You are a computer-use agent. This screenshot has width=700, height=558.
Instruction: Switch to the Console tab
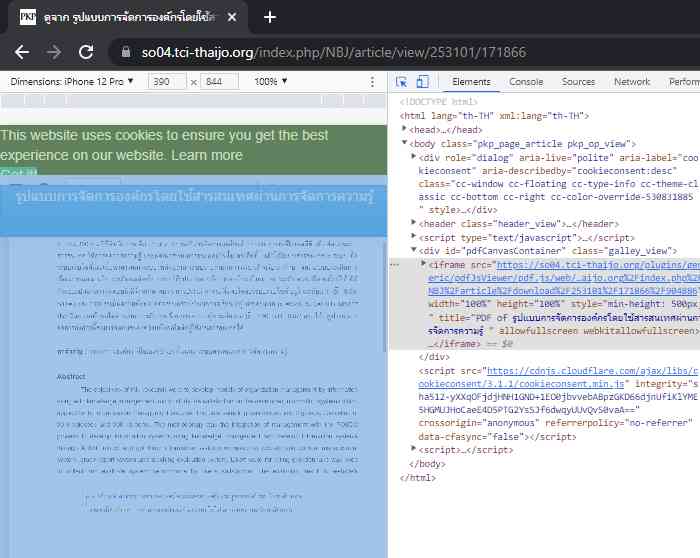coord(526,82)
